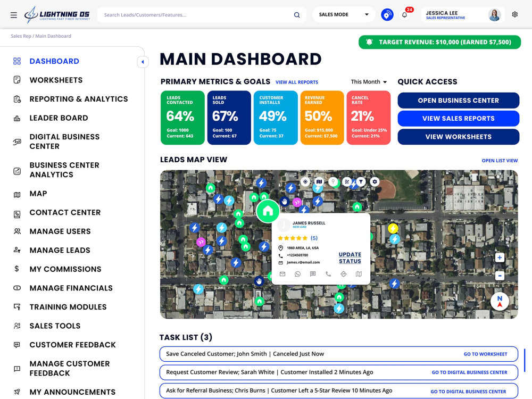
Task: Click the Leads Contacted 64% card
Action: point(182,118)
